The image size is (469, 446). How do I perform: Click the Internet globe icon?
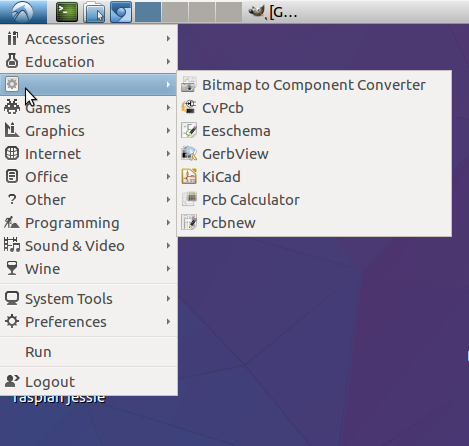(12, 153)
